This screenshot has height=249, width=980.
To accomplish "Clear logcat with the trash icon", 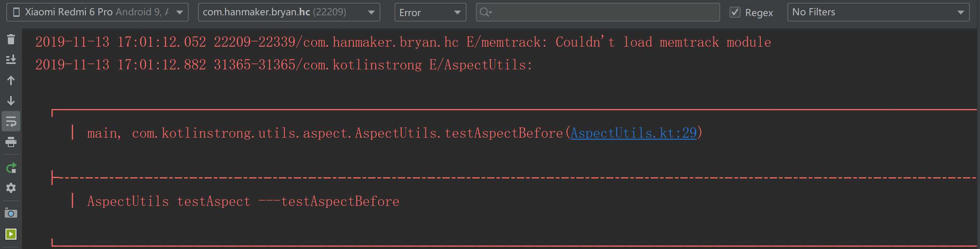I will tap(11, 39).
